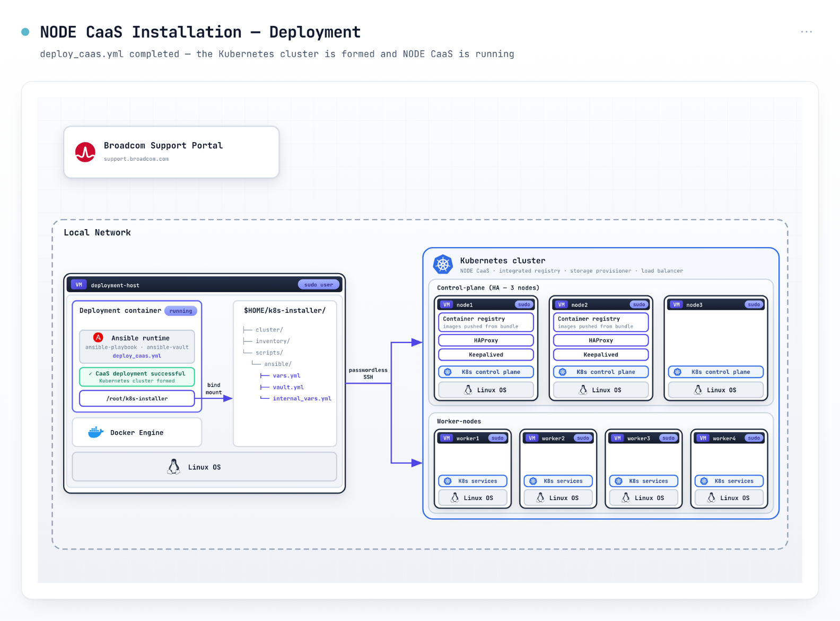
Task: Expand the cluster/ folder
Action: pyautogui.click(x=269, y=330)
